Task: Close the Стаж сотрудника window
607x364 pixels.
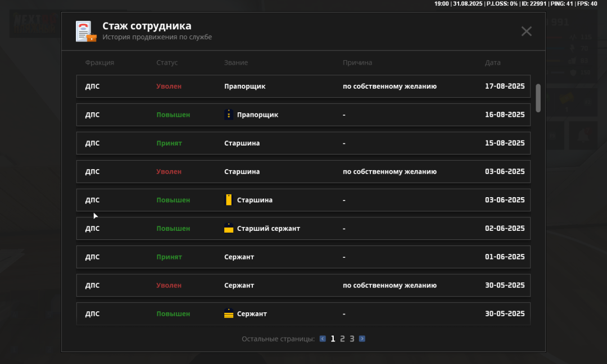Action: click(x=526, y=31)
